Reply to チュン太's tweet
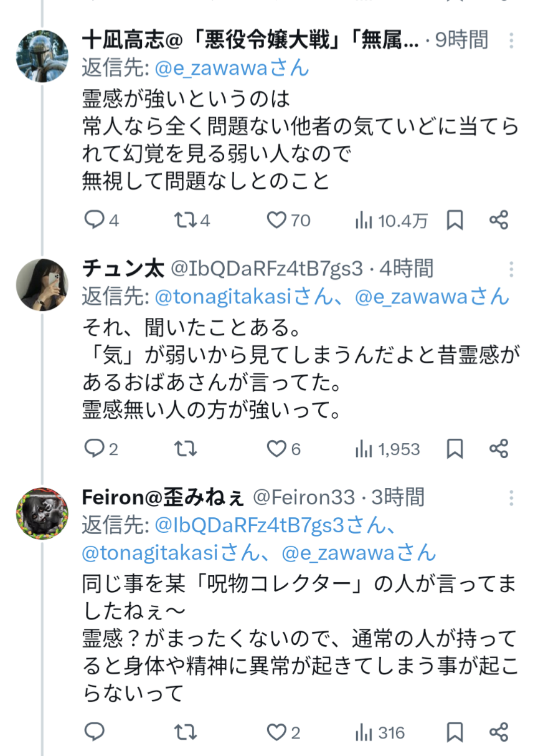Viewport: 538px width, 756px height. 93,448
